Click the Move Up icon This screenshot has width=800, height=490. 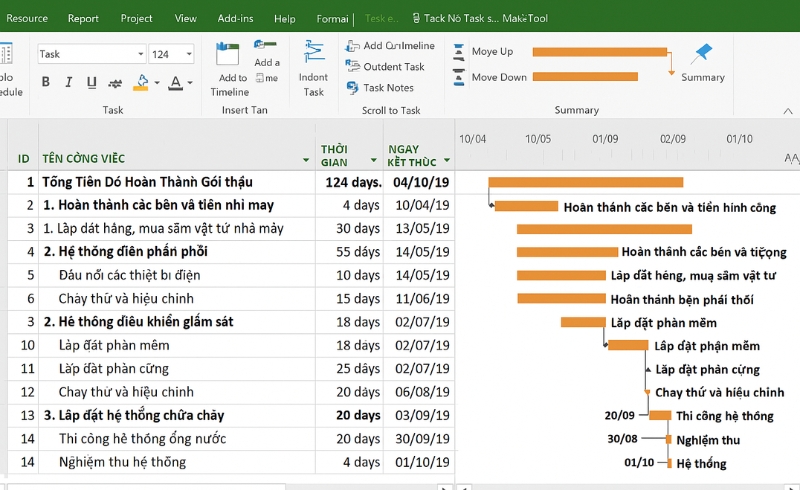458,52
